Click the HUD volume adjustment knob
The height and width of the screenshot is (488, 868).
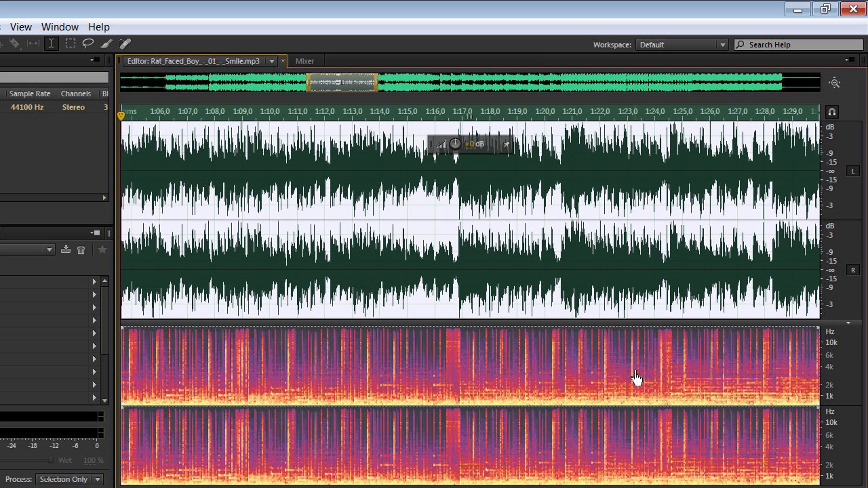click(x=455, y=144)
